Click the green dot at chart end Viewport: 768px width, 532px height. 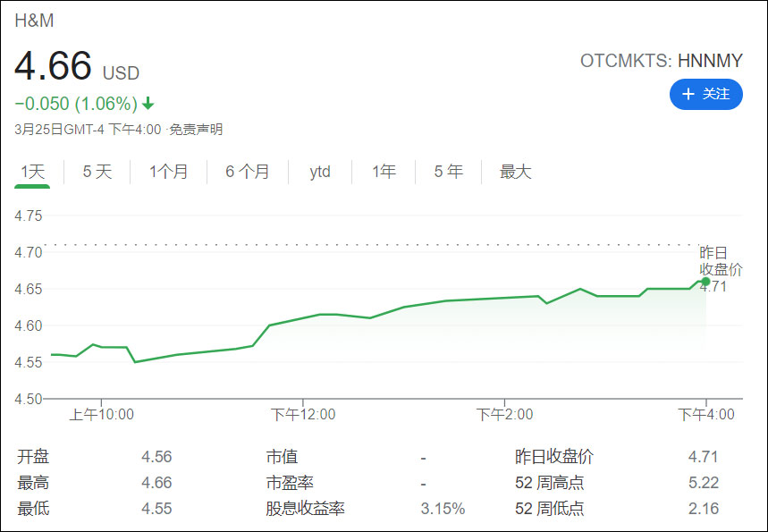[705, 281]
